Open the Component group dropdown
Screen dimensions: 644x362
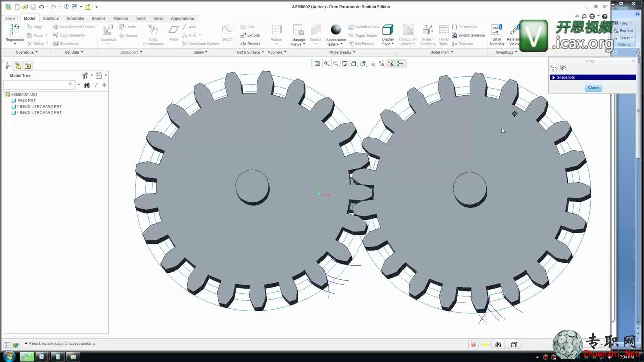131,52
